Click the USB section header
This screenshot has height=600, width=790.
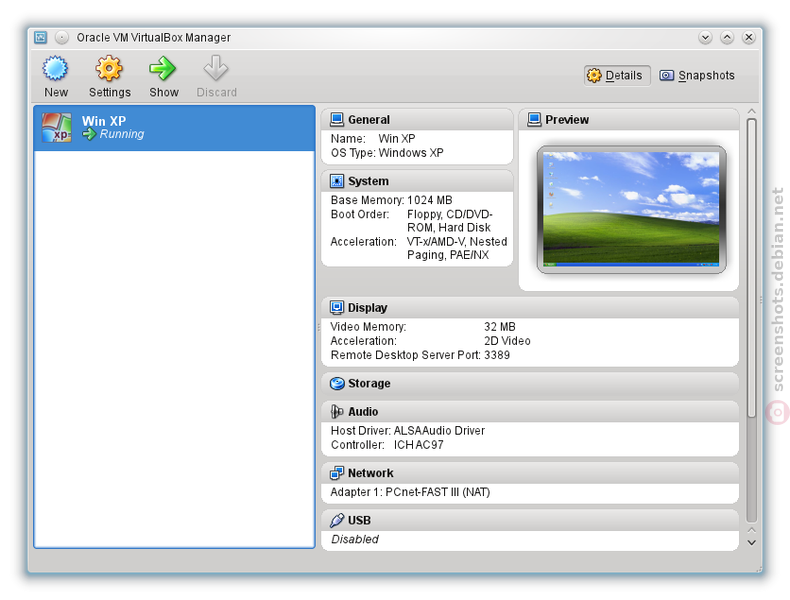[530, 520]
